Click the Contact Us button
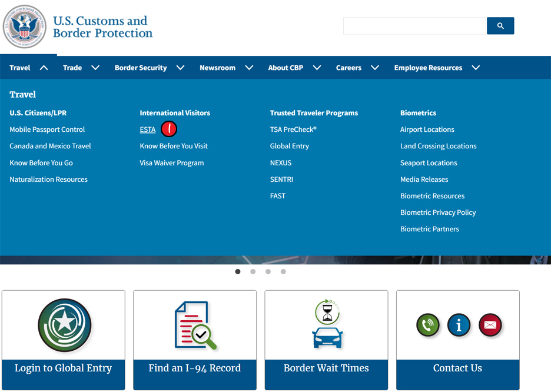The image size is (551, 392). click(458, 374)
